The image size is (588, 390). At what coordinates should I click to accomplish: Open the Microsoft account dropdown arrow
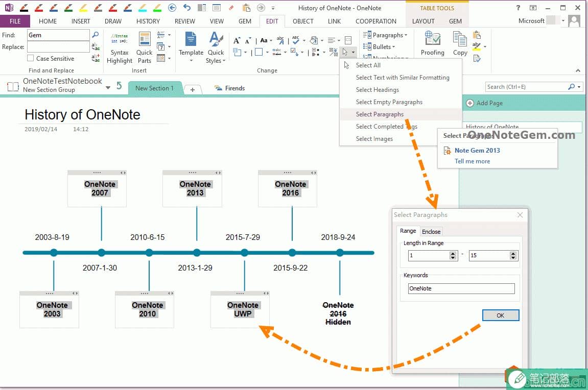[x=563, y=20]
